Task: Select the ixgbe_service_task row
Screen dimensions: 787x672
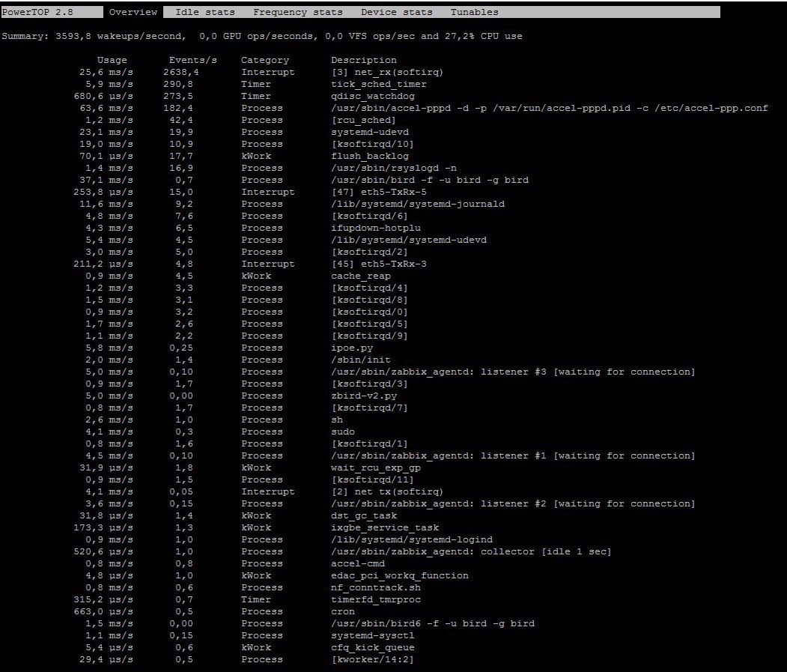Action: pyautogui.click(x=256, y=528)
